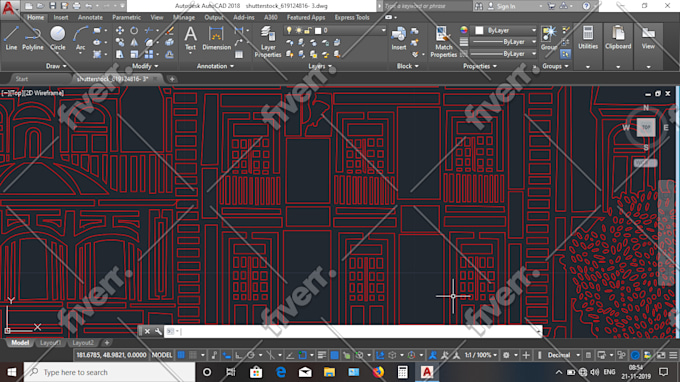Toggle grid display in status bar

(181, 355)
